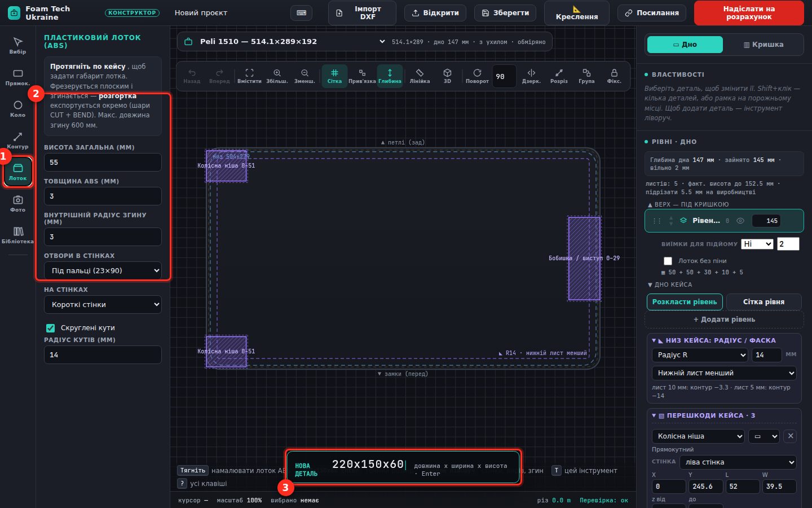
Task: Toggle Прив'язка snapping
Action: point(362,76)
